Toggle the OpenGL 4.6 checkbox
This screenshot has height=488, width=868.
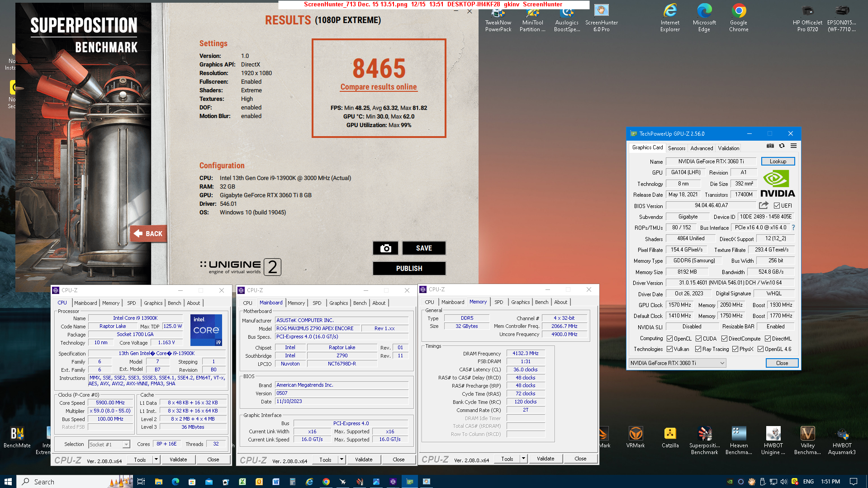pyautogui.click(x=761, y=349)
